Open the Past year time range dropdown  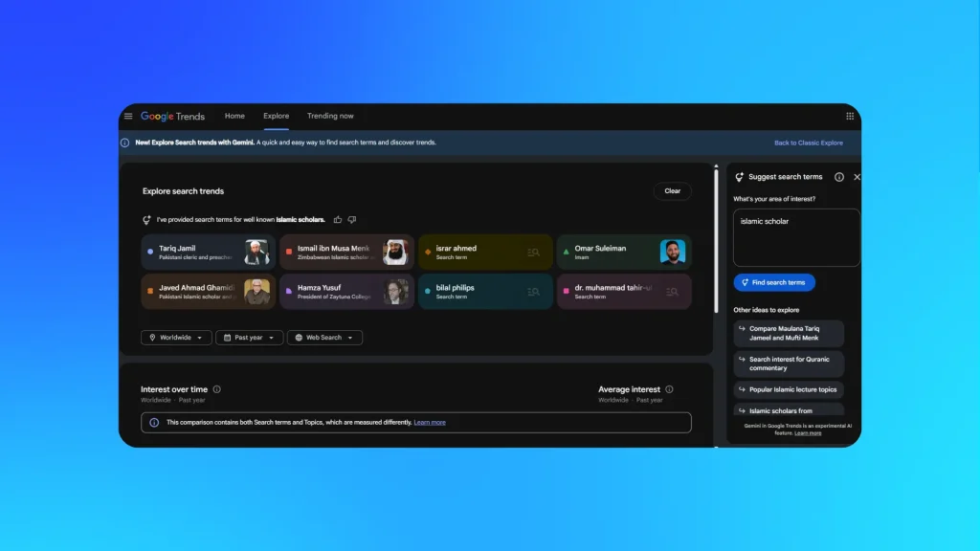tap(250, 338)
